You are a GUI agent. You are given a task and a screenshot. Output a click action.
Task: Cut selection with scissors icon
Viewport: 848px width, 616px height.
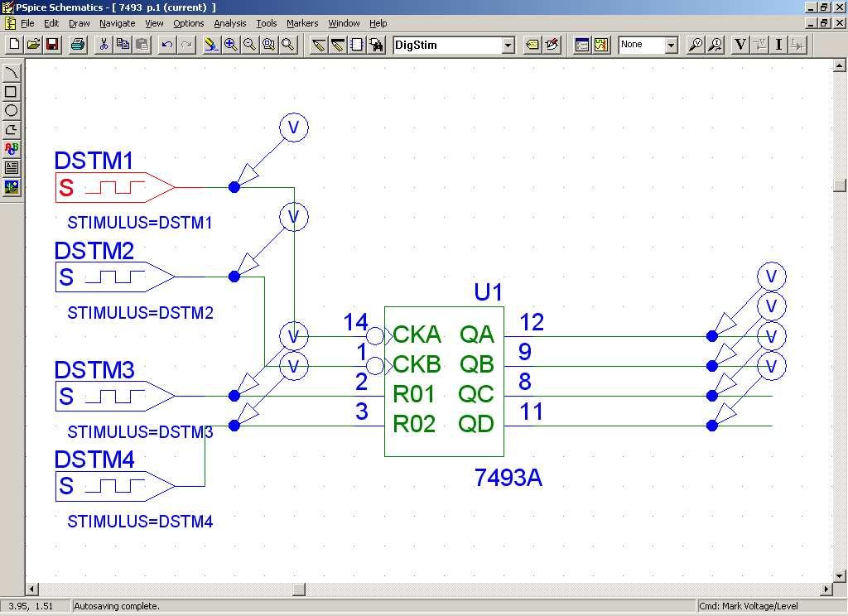click(x=104, y=45)
